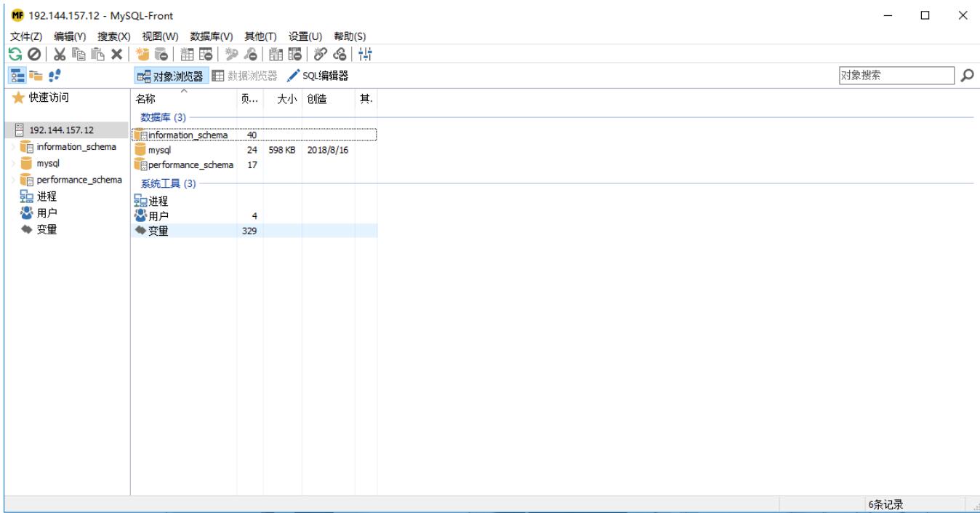Select performance_schema in the sidebar tree
The width and height of the screenshot is (980, 513).
(79, 180)
